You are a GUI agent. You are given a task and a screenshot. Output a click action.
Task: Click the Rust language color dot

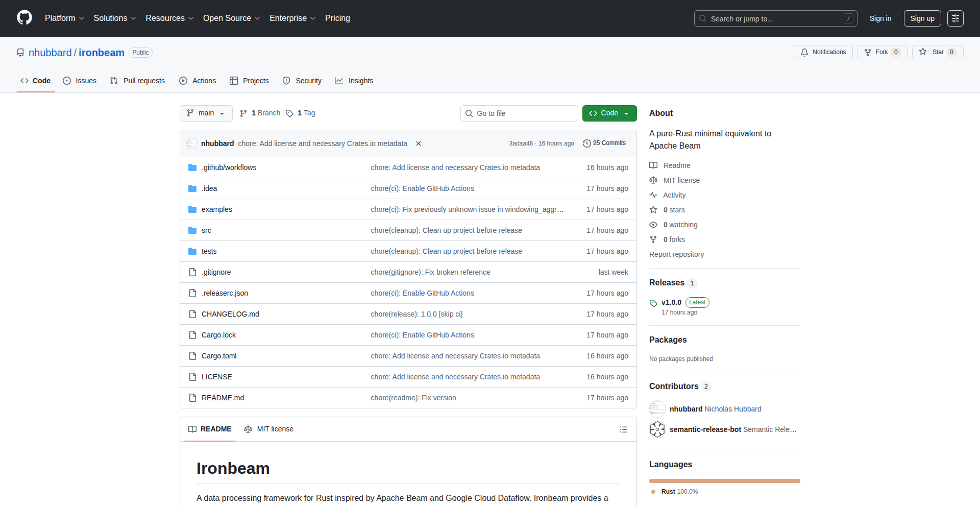(653, 492)
